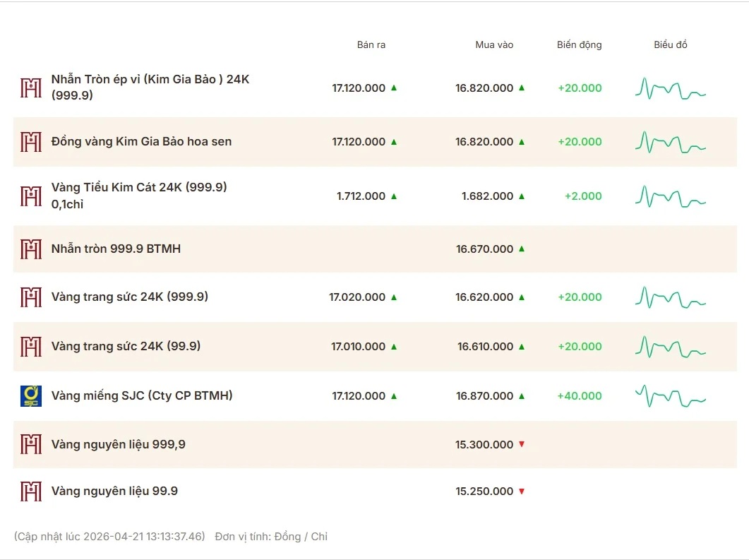Click green up arrow beside 1.712.000
Image resolution: width=749 pixels, height=560 pixels.
[394, 196]
